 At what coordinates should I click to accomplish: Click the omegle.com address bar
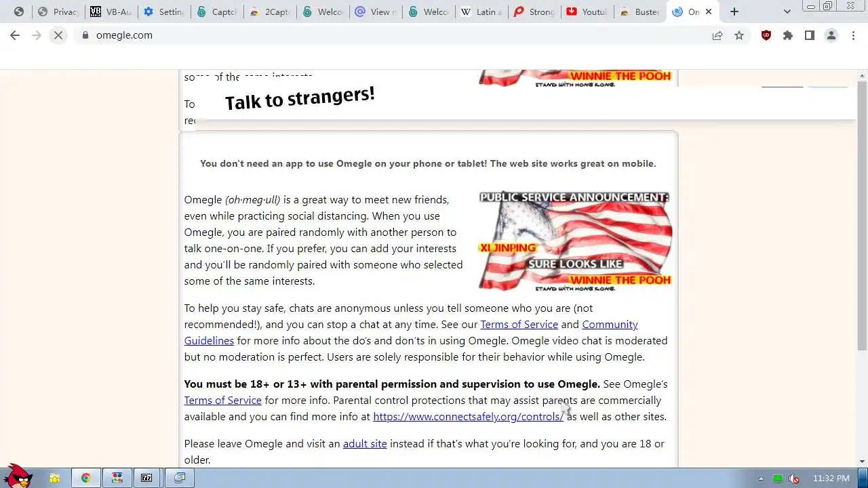393,35
